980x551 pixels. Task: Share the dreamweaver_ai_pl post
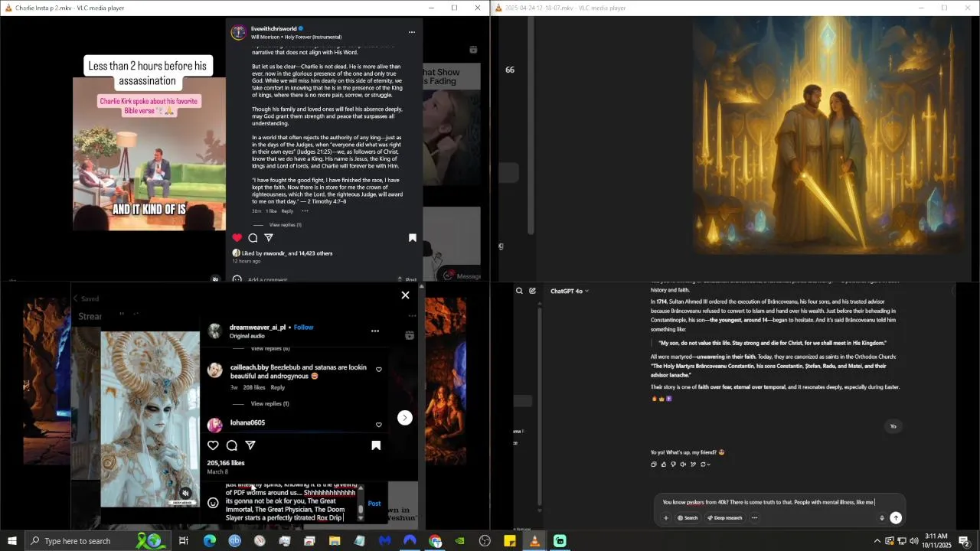point(250,445)
